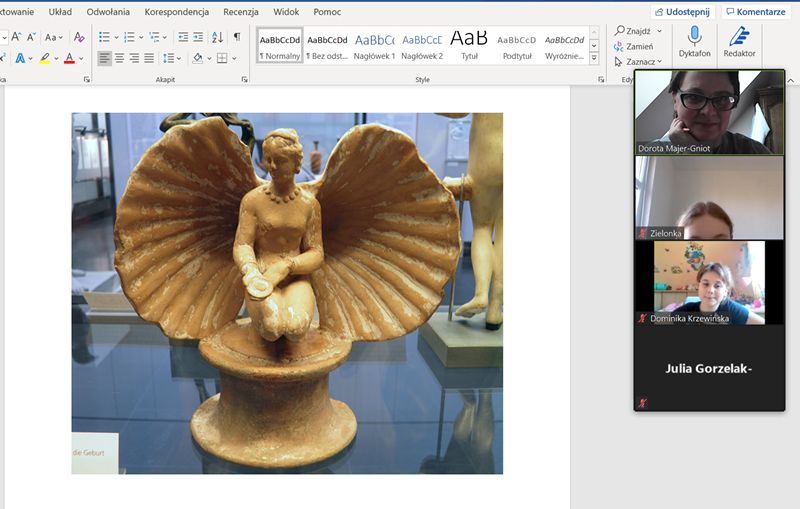Expand font color choices arrow
This screenshot has height=509, width=800.
(81, 59)
